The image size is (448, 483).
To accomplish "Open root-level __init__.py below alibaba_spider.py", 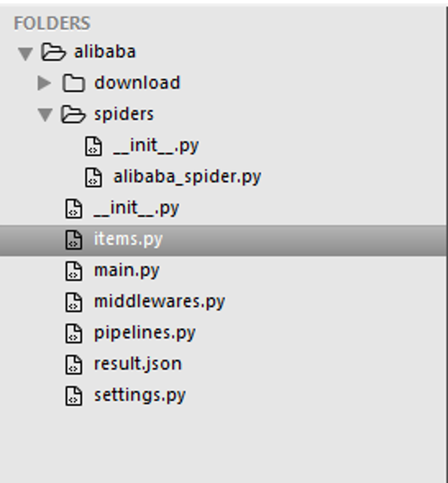I will pyautogui.click(x=137, y=208).
